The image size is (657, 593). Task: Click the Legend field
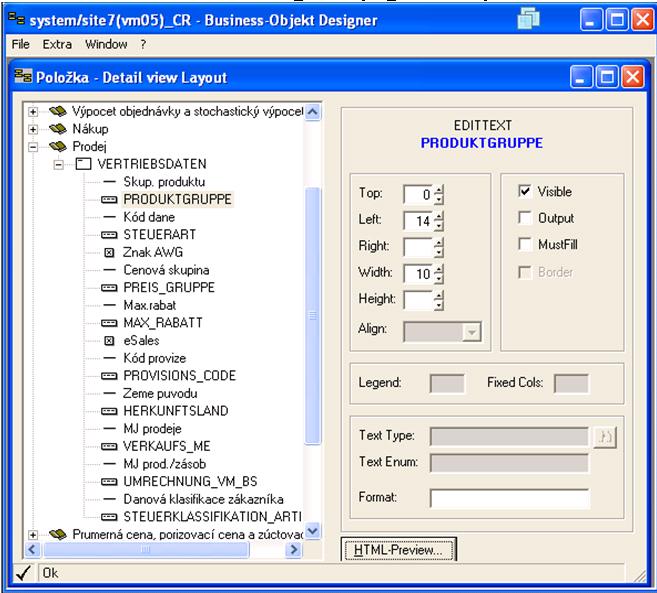[447, 383]
